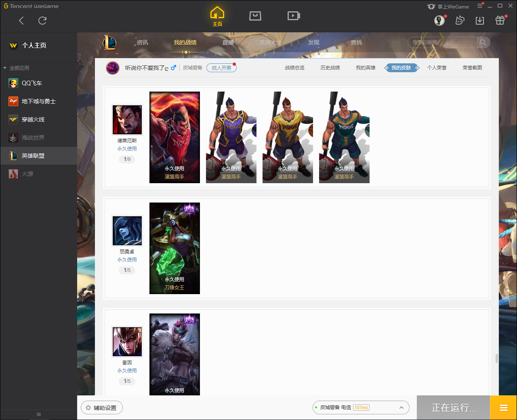The image size is (517, 420).
Task: Click the 丽桑卓 champion portrait
Action: (127, 231)
